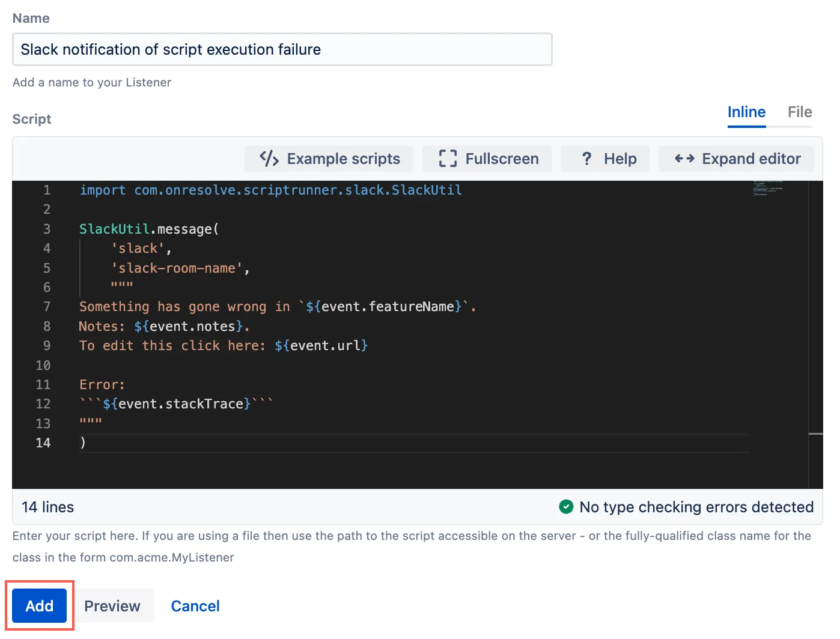This screenshot has height=639, width=840.
Task: Open the script editor Help
Action: point(606,159)
